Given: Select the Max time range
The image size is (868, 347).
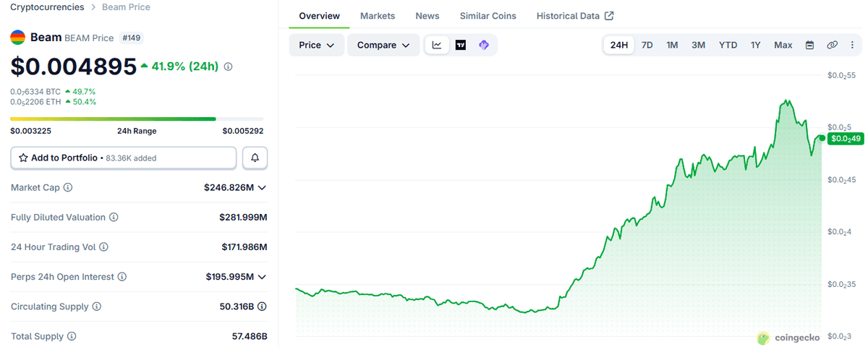Looking at the screenshot, I should point(783,45).
